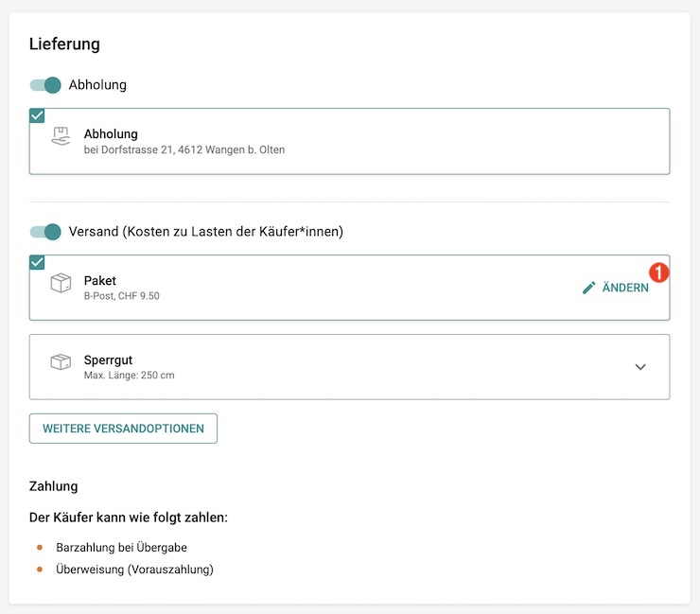This screenshot has width=700, height=614.
Task: Click the pickup address Dorfstrasse 21
Action: tap(184, 149)
